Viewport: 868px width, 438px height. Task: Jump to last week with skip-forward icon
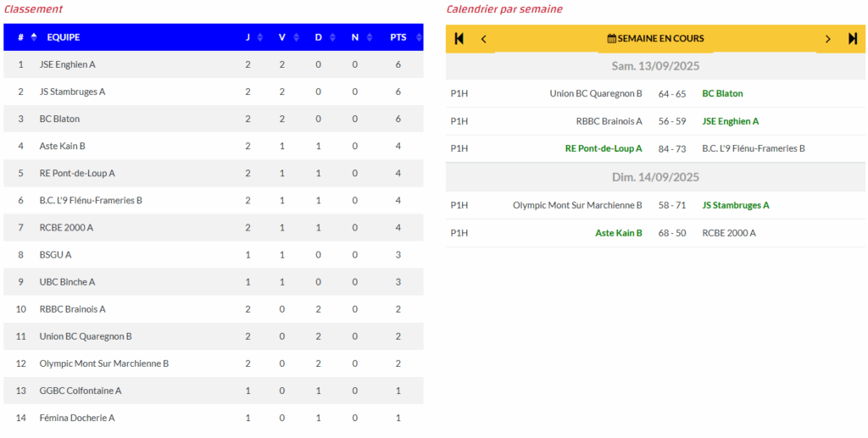853,39
